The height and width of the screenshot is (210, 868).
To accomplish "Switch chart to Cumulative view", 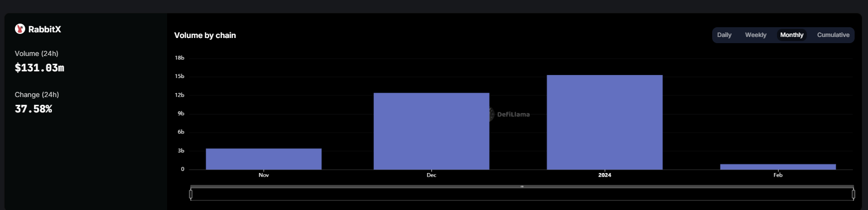I will coord(833,35).
